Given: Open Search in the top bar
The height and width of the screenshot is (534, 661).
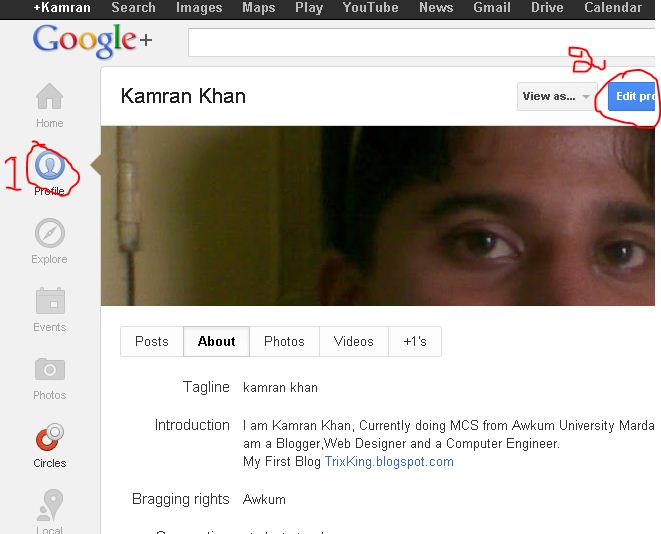Looking at the screenshot, I should click(133, 8).
